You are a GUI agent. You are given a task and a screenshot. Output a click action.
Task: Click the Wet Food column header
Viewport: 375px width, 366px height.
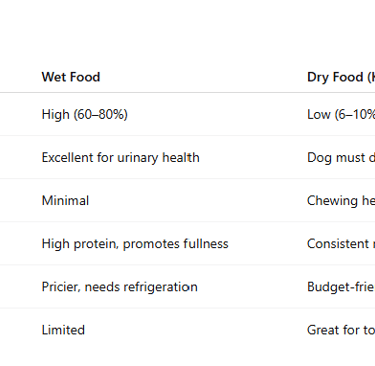(71, 77)
